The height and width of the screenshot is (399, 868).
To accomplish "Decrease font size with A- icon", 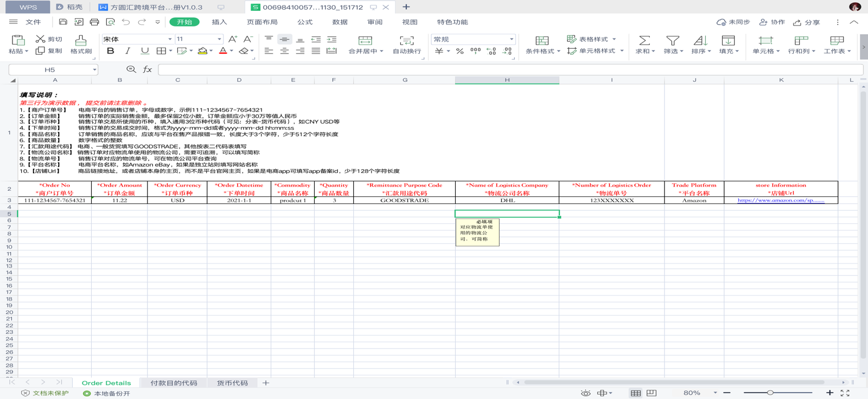I will (248, 39).
